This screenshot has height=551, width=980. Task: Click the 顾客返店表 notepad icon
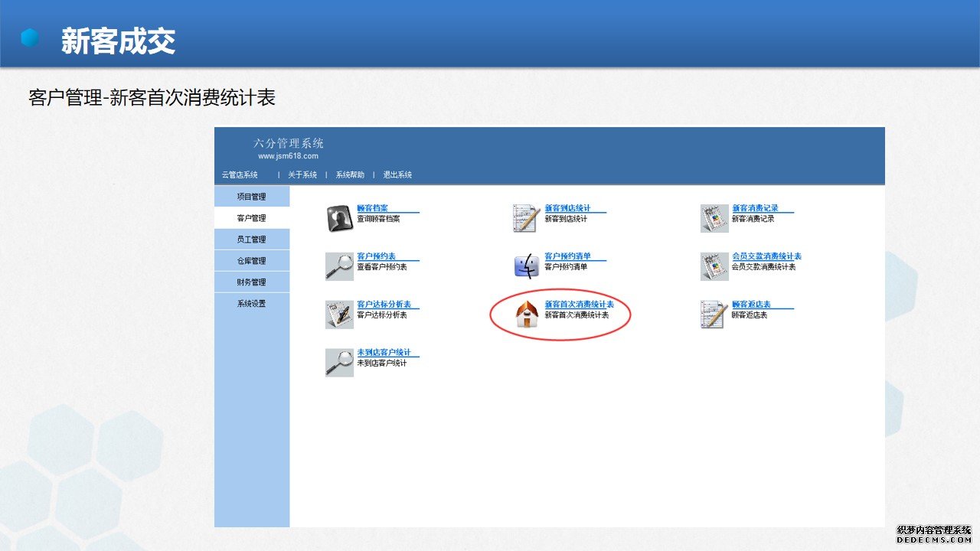click(x=714, y=315)
